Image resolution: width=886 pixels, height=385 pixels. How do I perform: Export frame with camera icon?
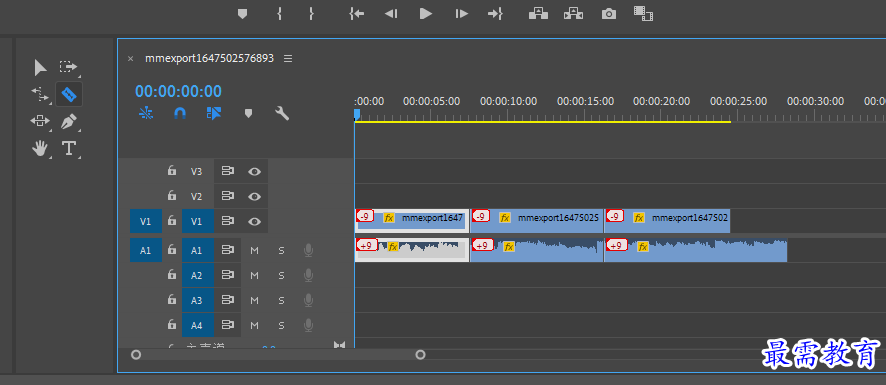tap(609, 14)
